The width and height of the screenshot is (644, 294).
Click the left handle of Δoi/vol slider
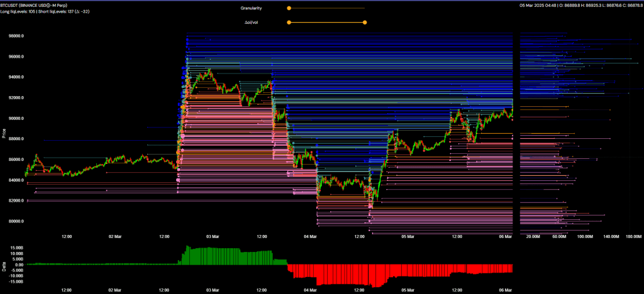289,22
